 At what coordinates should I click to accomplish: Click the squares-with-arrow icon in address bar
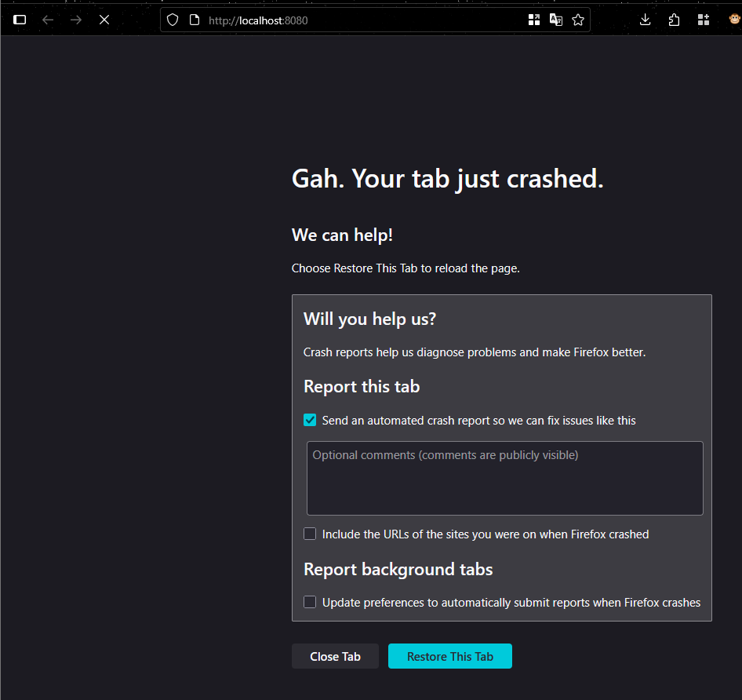tap(534, 20)
